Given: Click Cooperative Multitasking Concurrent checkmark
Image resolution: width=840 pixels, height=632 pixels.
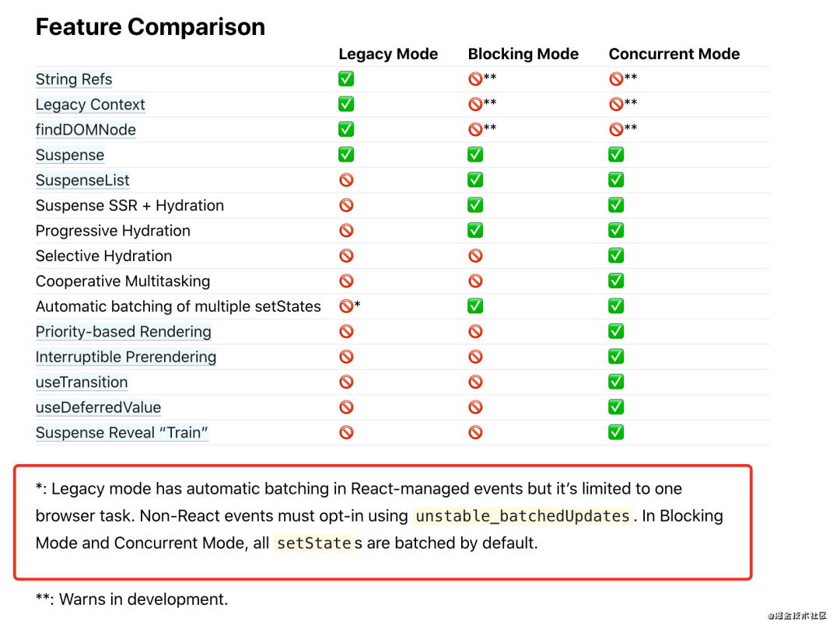Looking at the screenshot, I should click(616, 280).
